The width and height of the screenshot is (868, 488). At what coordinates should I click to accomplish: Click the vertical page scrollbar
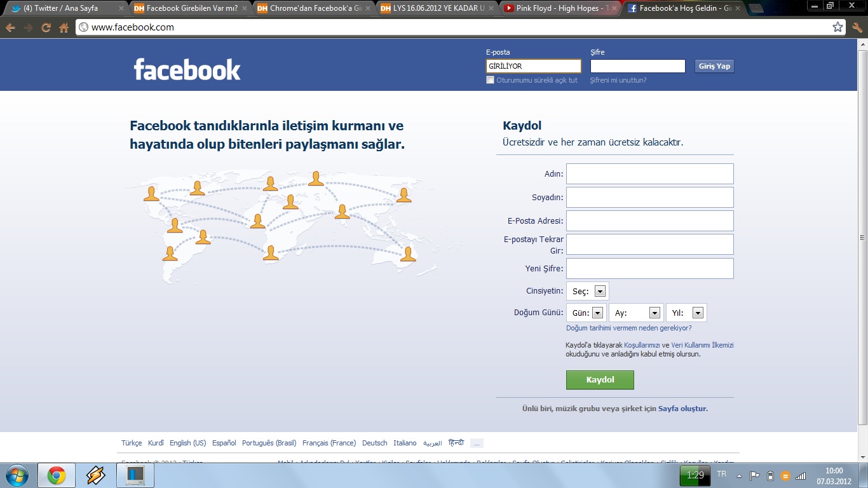862,238
